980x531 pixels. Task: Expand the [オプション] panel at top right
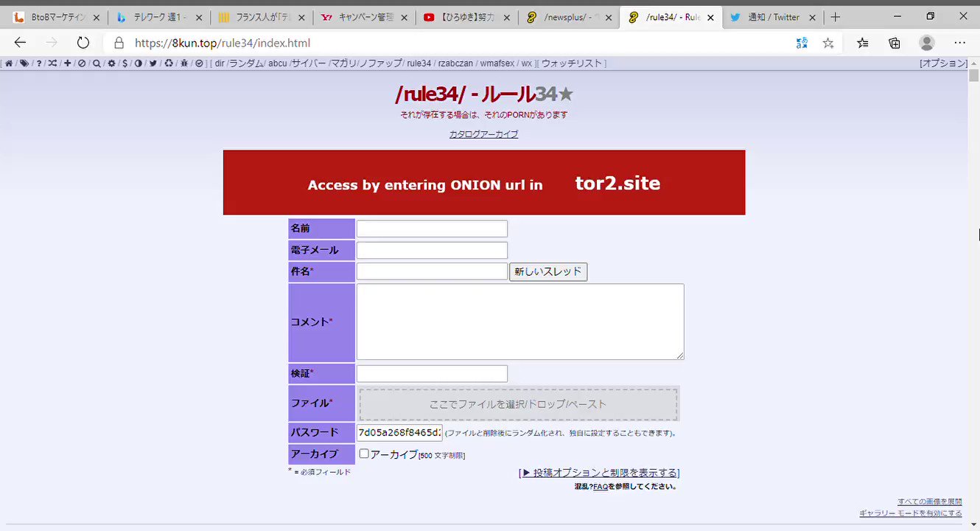click(942, 63)
